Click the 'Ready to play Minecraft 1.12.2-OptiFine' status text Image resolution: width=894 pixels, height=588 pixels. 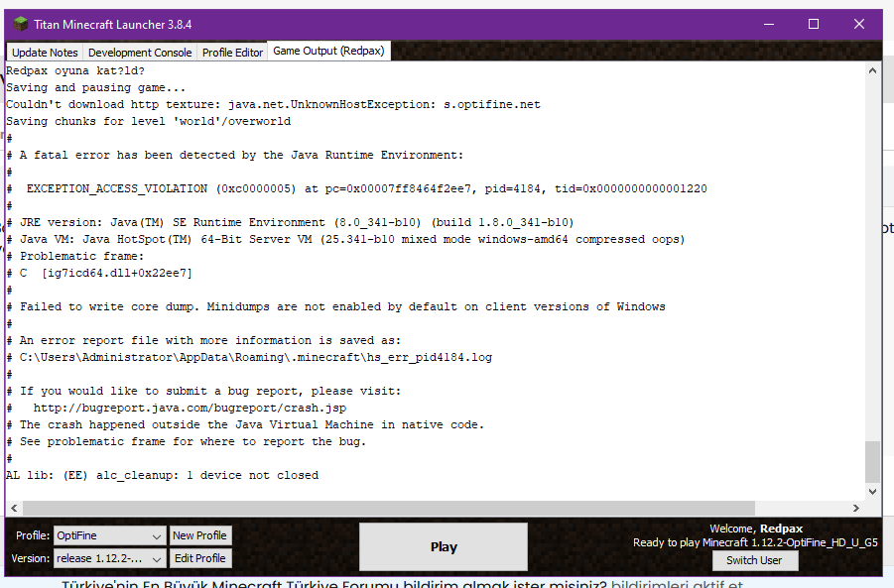click(x=755, y=542)
